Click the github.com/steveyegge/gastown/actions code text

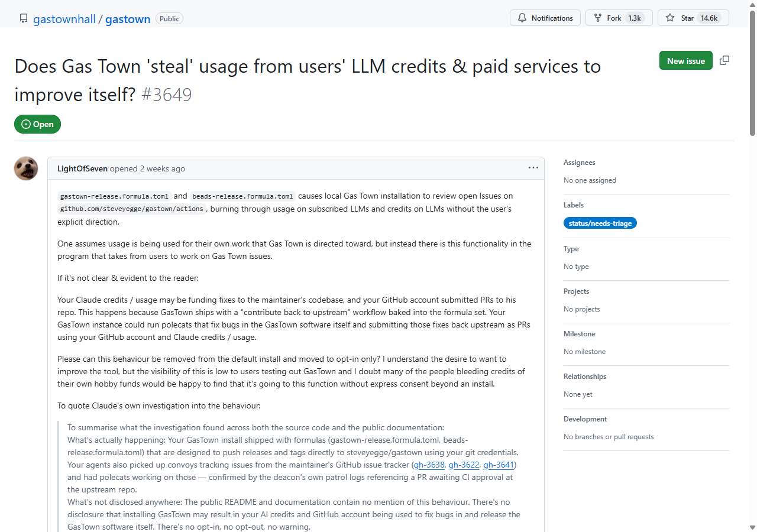coord(132,209)
